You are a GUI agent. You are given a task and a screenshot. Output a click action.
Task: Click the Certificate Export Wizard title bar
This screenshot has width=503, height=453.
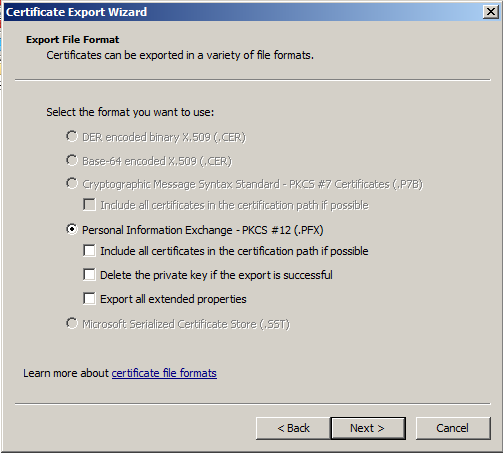243,12
